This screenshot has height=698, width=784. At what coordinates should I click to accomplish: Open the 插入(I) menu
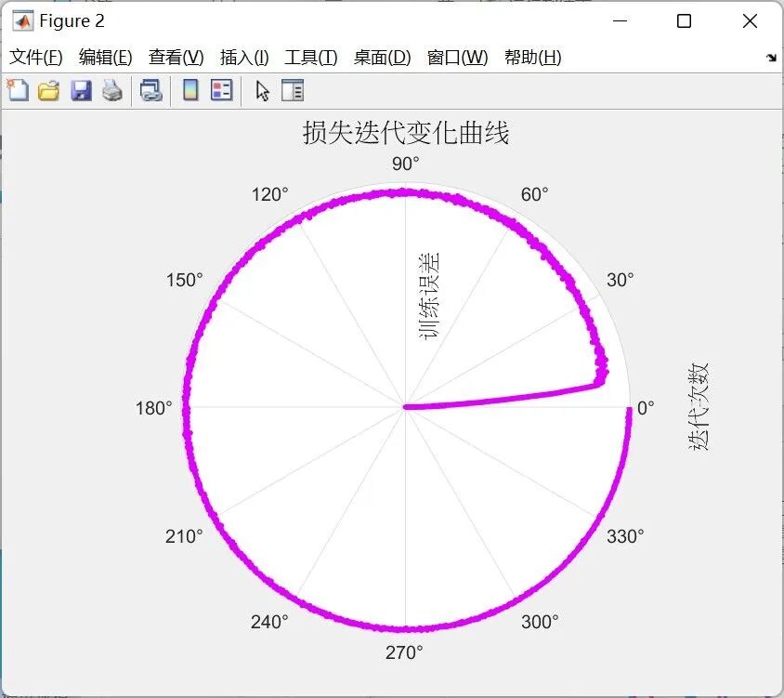[x=244, y=57]
